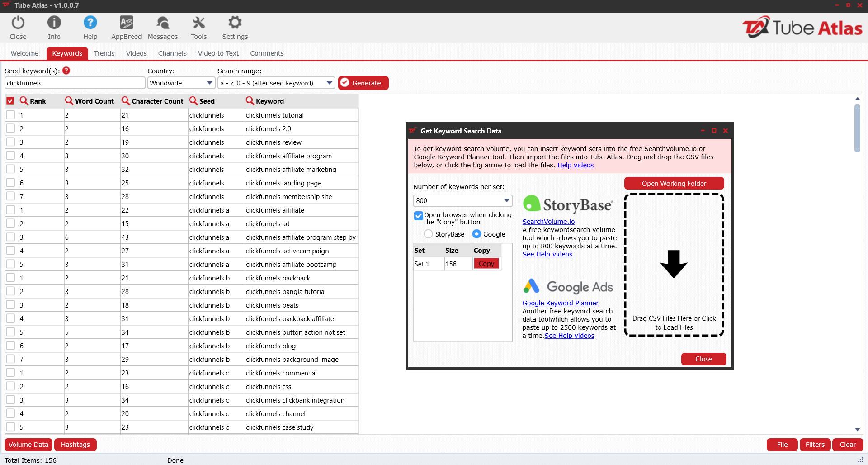Switch to the Welcome tab
The image size is (868, 465).
(24, 53)
